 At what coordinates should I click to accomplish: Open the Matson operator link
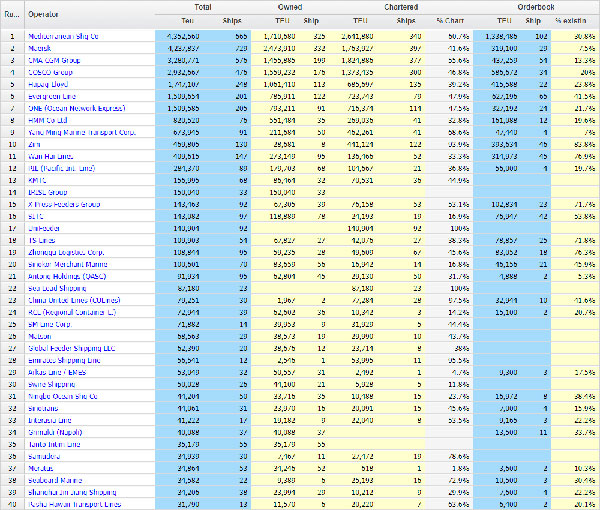pyautogui.click(x=40, y=336)
